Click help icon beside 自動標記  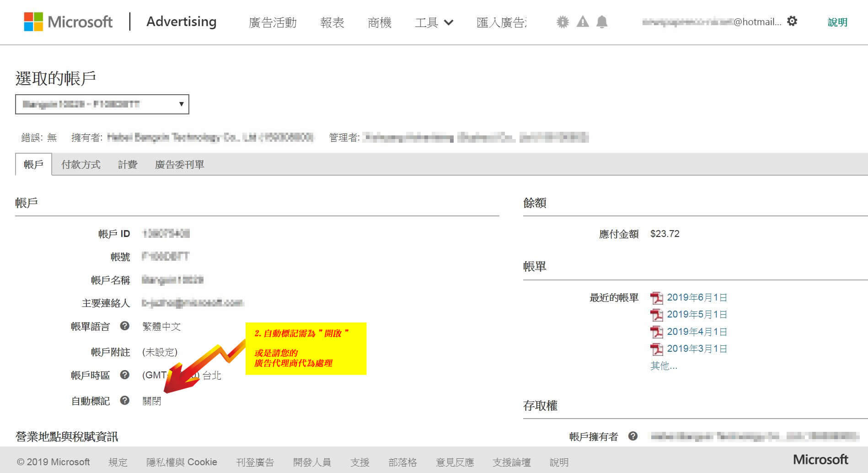(x=124, y=400)
